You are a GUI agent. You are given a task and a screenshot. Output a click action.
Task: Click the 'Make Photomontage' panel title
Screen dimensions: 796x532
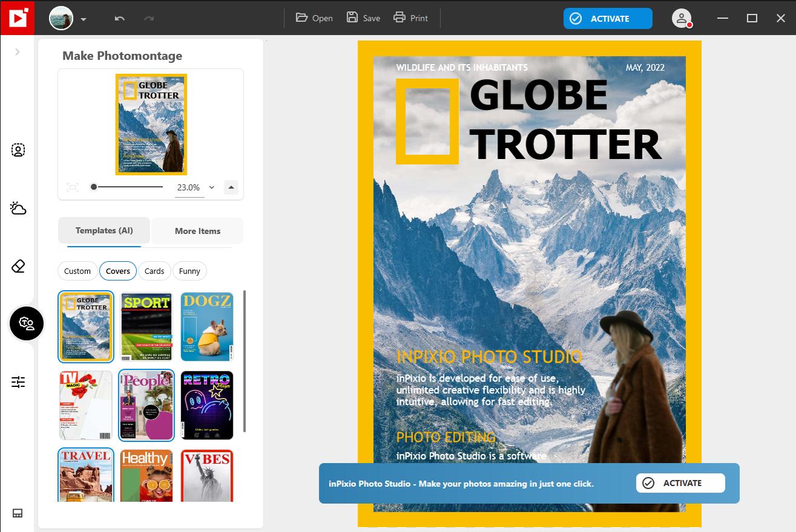[x=122, y=56]
